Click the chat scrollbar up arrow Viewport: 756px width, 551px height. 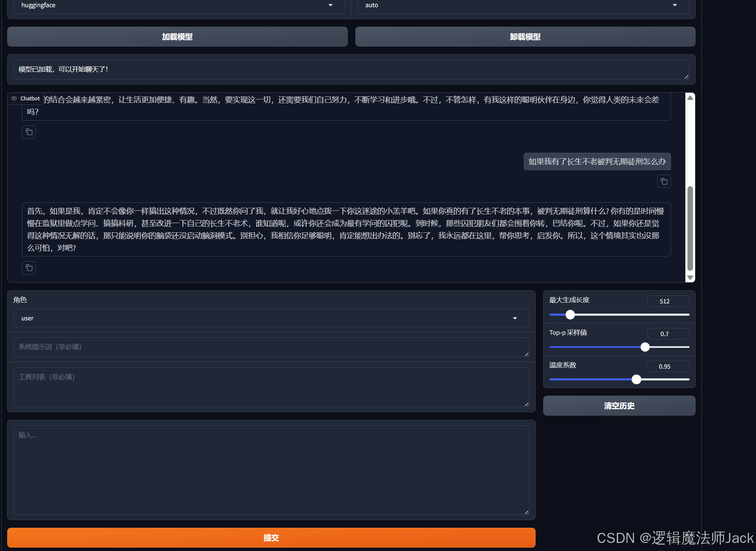(x=690, y=98)
